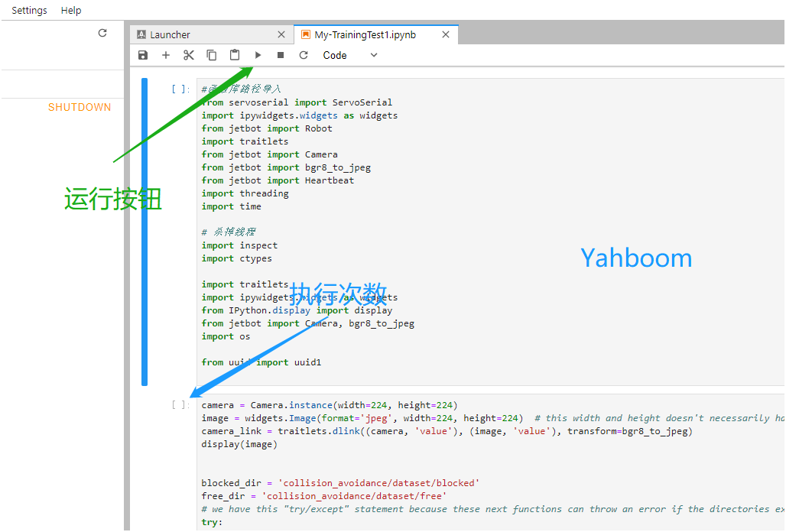Viewport: 786px width, 532px height.
Task: Click the line 'import threading' in first cell
Action: (x=245, y=193)
